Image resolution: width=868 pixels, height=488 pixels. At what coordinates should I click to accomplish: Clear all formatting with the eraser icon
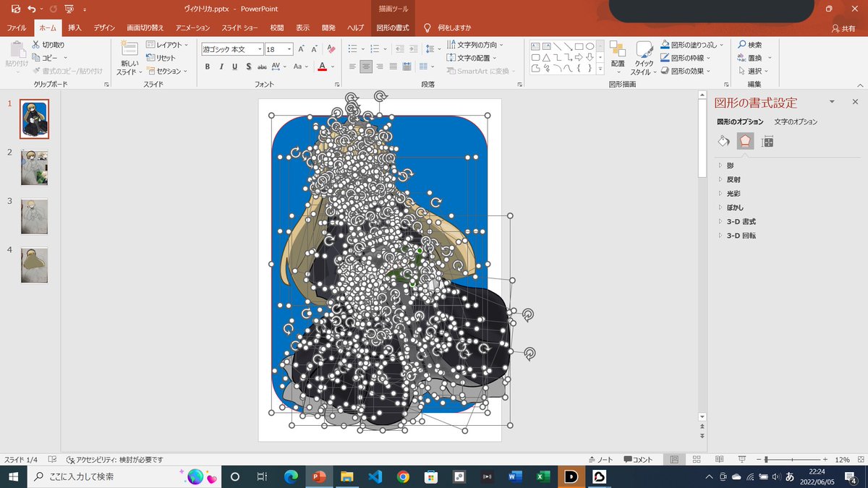click(331, 50)
